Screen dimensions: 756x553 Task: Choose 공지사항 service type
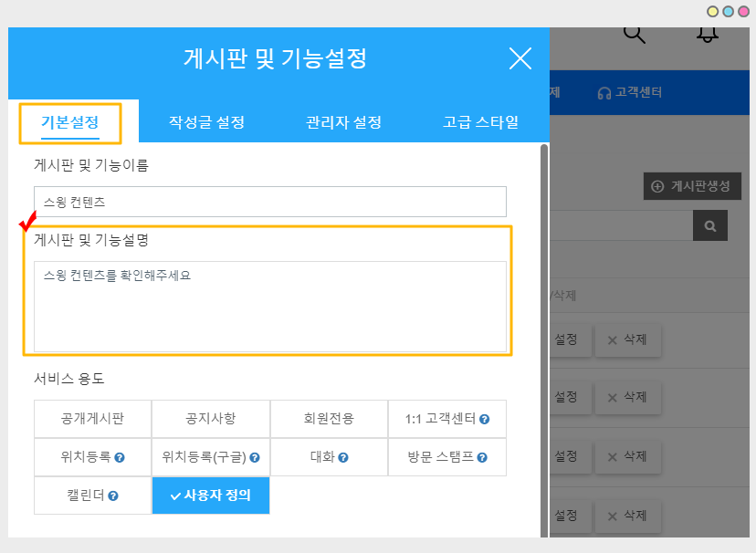(211, 419)
